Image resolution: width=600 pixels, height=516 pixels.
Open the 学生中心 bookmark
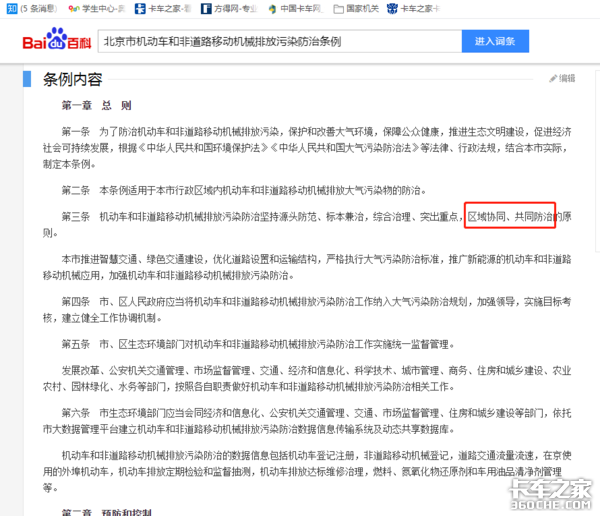pos(96,8)
